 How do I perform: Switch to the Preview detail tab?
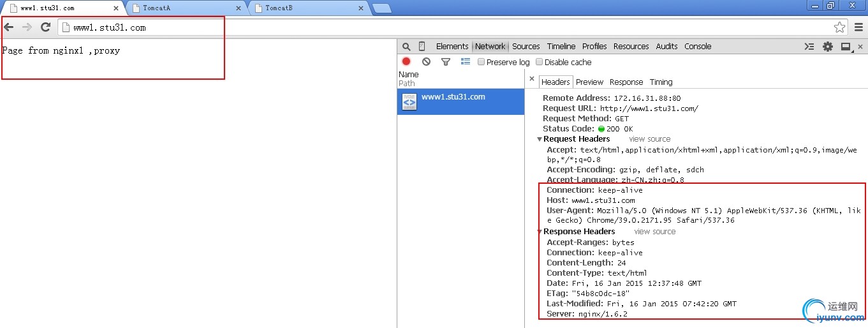(x=590, y=82)
